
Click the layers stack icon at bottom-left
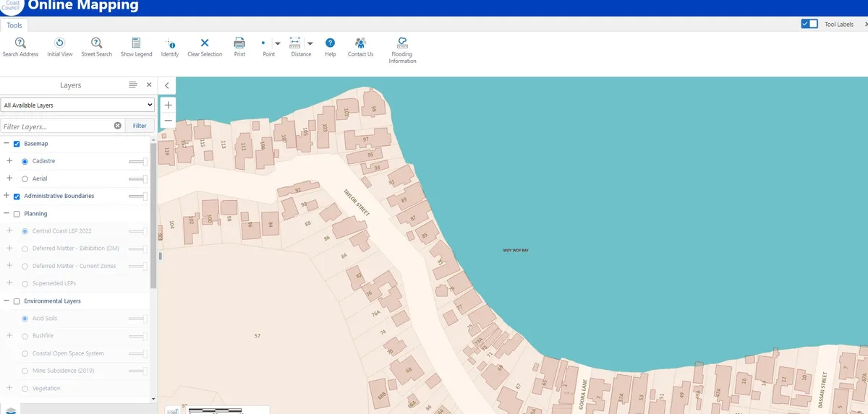click(11, 410)
